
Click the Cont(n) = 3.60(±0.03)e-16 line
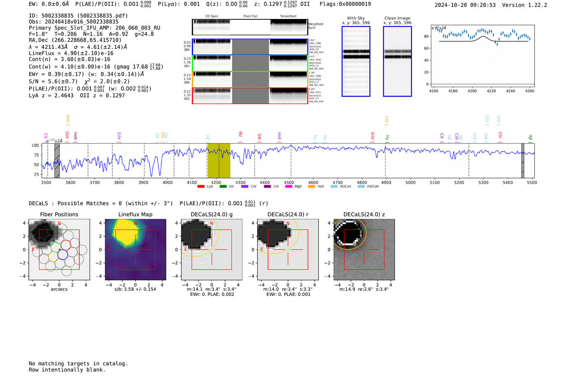[x=70, y=59]
